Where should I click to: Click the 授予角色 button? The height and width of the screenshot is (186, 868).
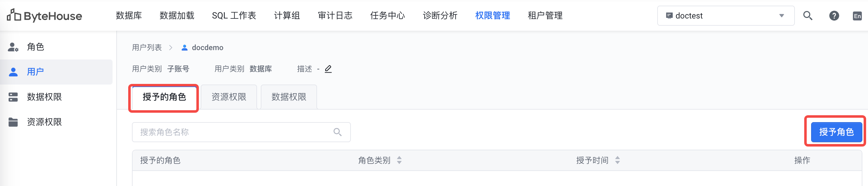tap(836, 132)
